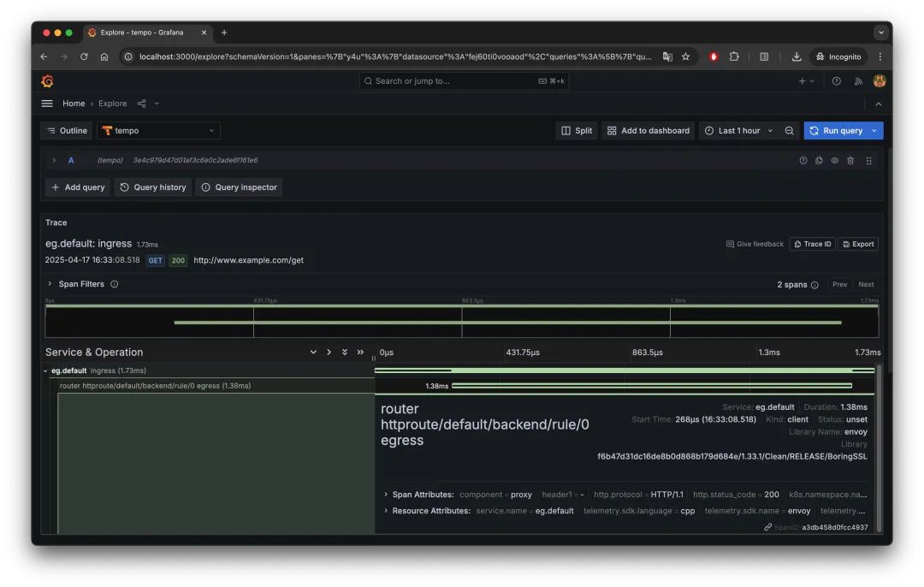Click the Home breadcrumb
The height and width of the screenshot is (587, 924).
[x=74, y=104]
